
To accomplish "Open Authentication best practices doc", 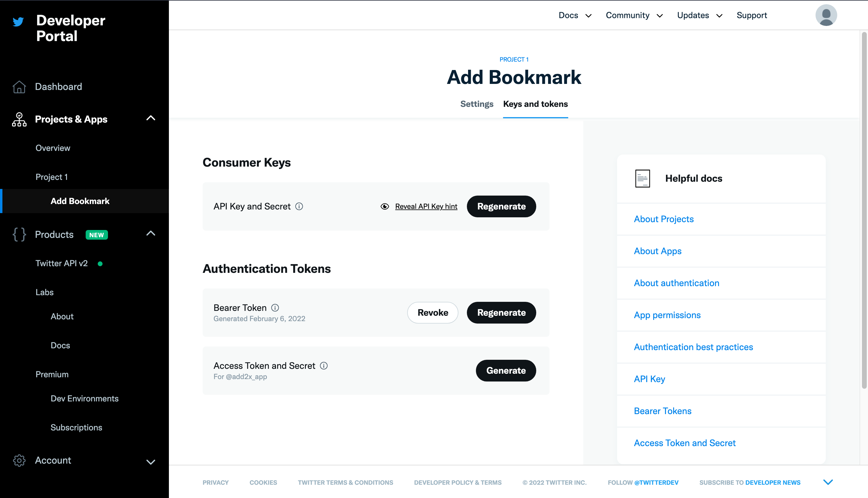I will [x=693, y=347].
